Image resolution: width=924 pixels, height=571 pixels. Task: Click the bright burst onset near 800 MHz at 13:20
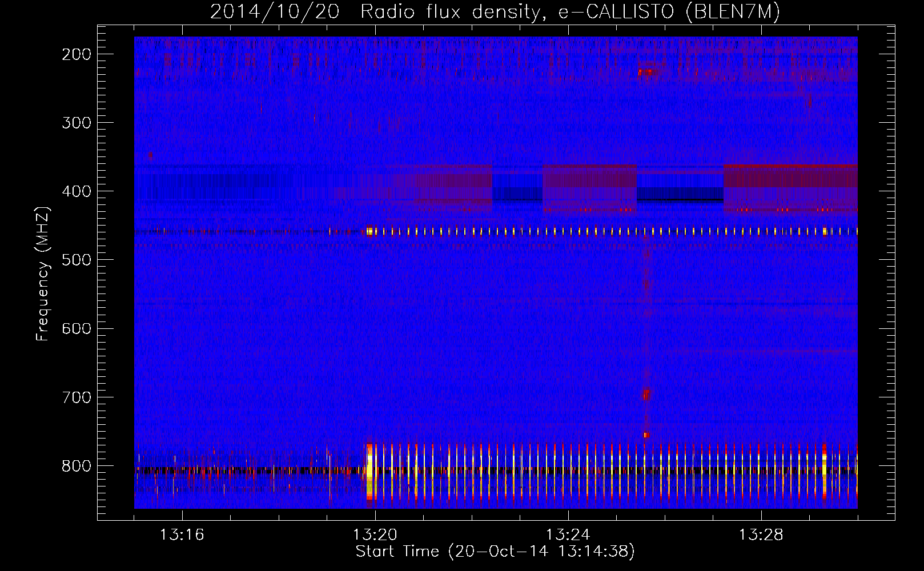pyautogui.click(x=369, y=472)
